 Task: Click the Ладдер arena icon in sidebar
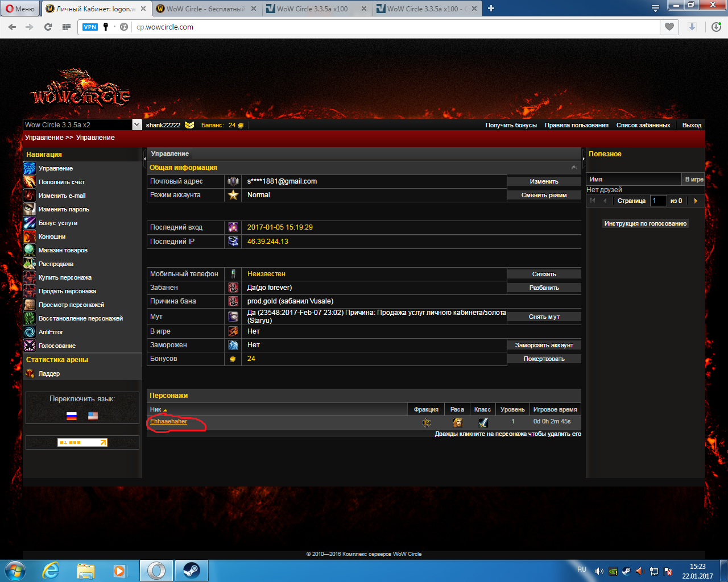30,373
